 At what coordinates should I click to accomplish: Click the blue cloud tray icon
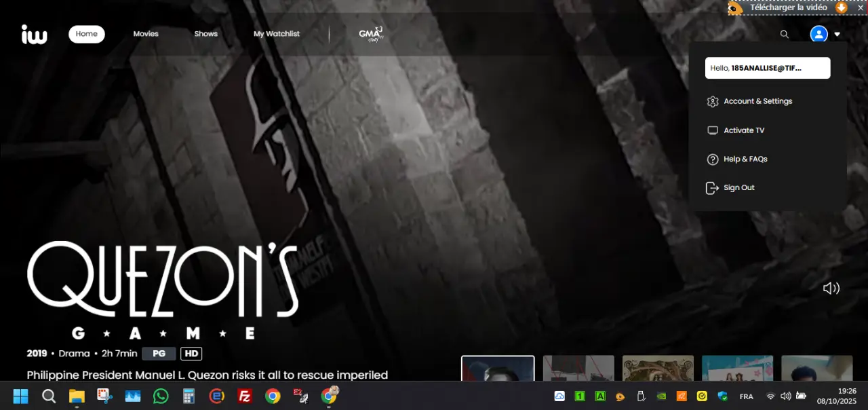tap(559, 396)
